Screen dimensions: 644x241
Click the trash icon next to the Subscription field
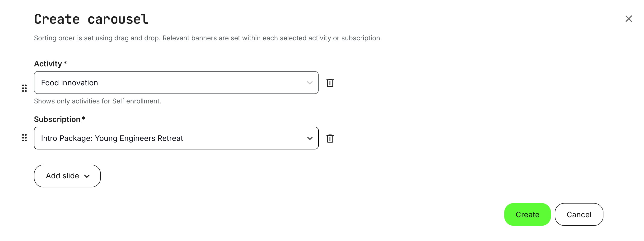coord(330,138)
